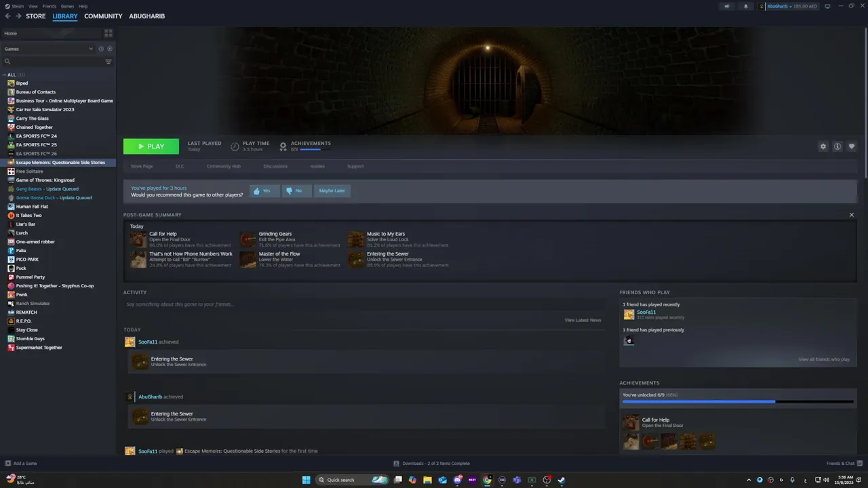
Task: Click the Windows taskbar Quick search box
Action: pyautogui.click(x=353, y=480)
